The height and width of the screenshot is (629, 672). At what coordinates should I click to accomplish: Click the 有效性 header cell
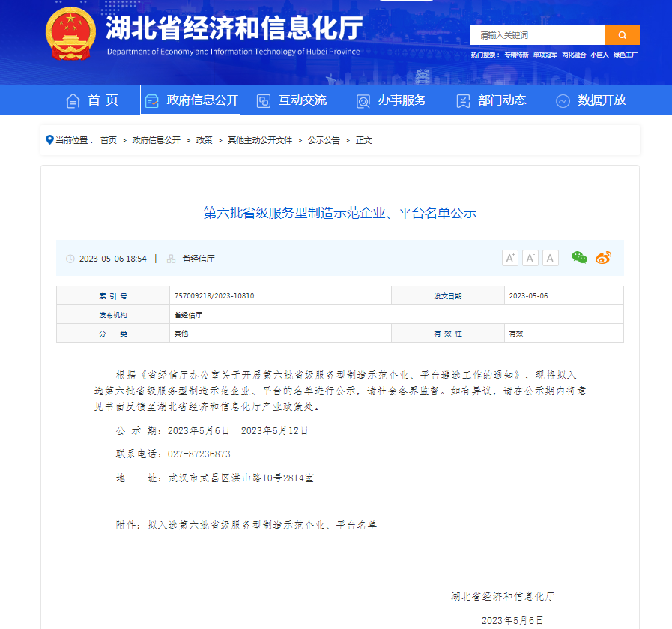(448, 334)
